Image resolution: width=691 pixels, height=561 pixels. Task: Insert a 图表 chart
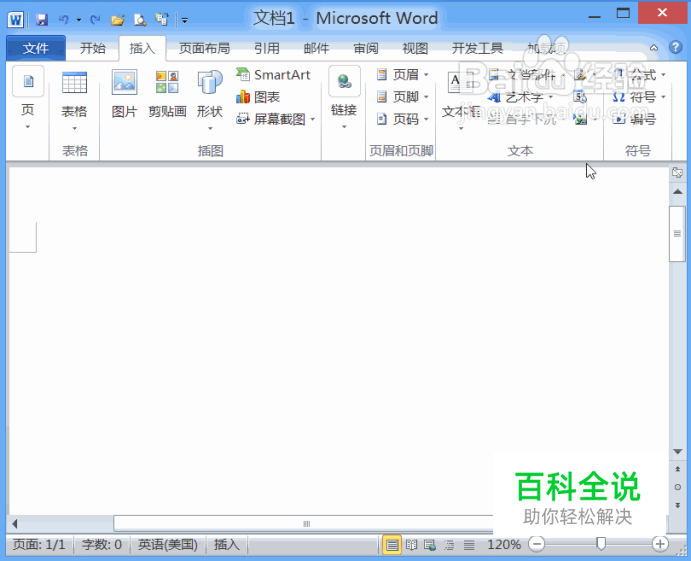tap(258, 97)
